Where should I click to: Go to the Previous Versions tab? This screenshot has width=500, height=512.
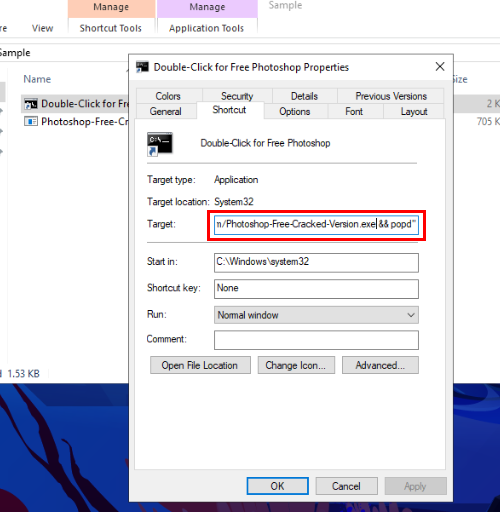coord(391,96)
